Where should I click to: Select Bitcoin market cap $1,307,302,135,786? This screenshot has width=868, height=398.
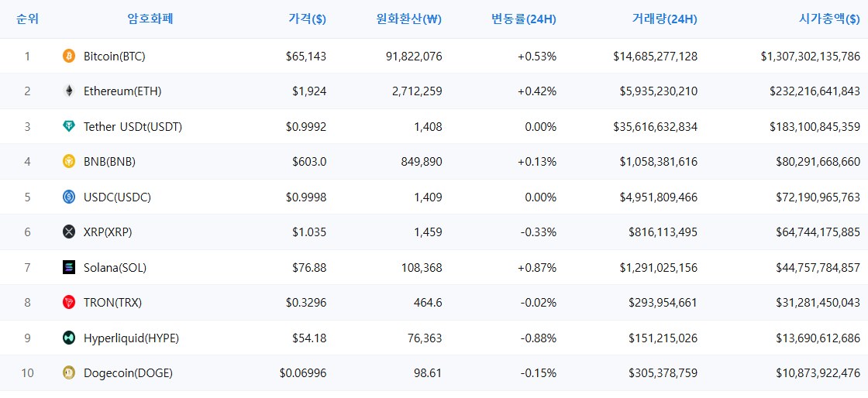811,56
